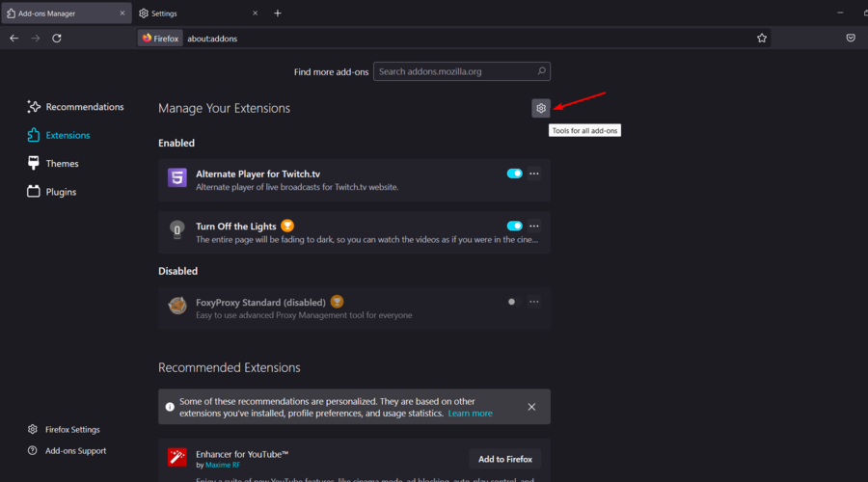Click the Turn Off the Lights lamp icon
868x482 pixels.
pyautogui.click(x=177, y=229)
